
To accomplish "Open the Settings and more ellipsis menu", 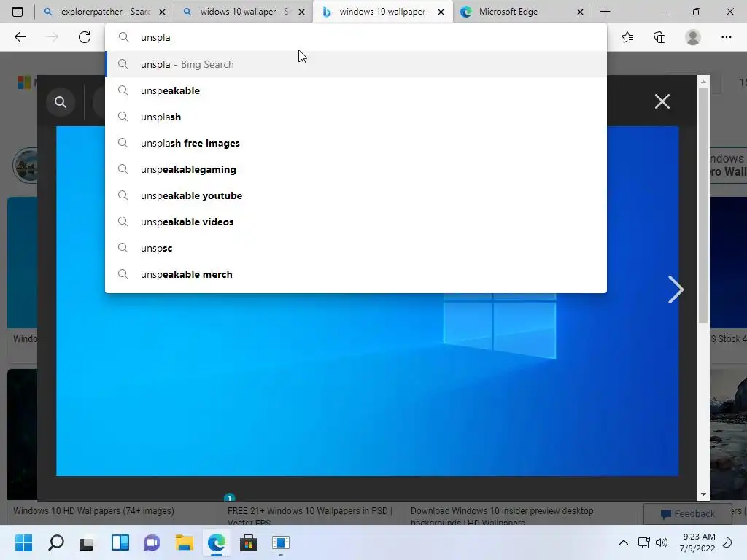I will [726, 37].
